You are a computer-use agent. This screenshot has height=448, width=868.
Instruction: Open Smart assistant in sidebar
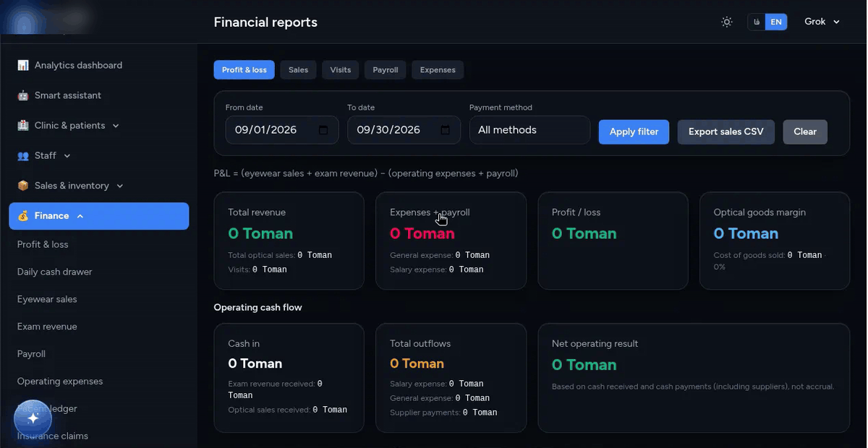click(x=98, y=95)
